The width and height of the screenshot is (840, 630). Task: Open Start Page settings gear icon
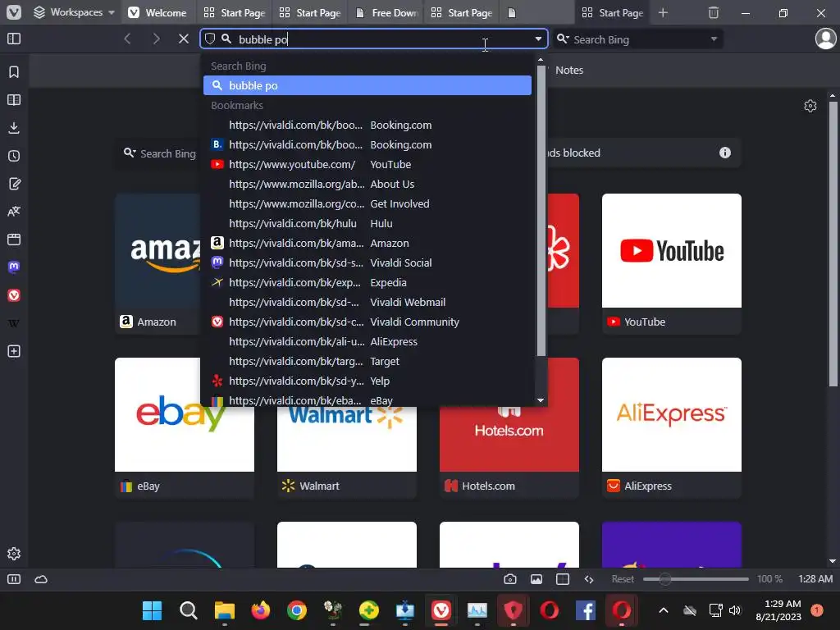810,106
